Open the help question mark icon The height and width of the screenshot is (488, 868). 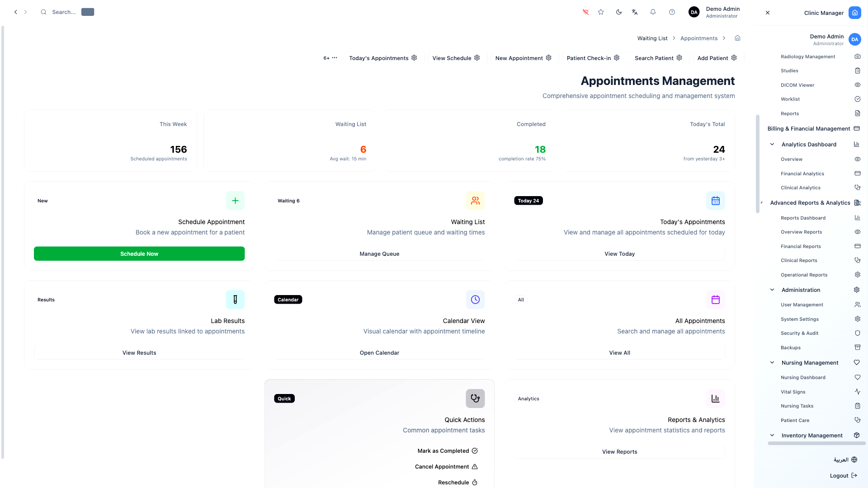(x=672, y=12)
